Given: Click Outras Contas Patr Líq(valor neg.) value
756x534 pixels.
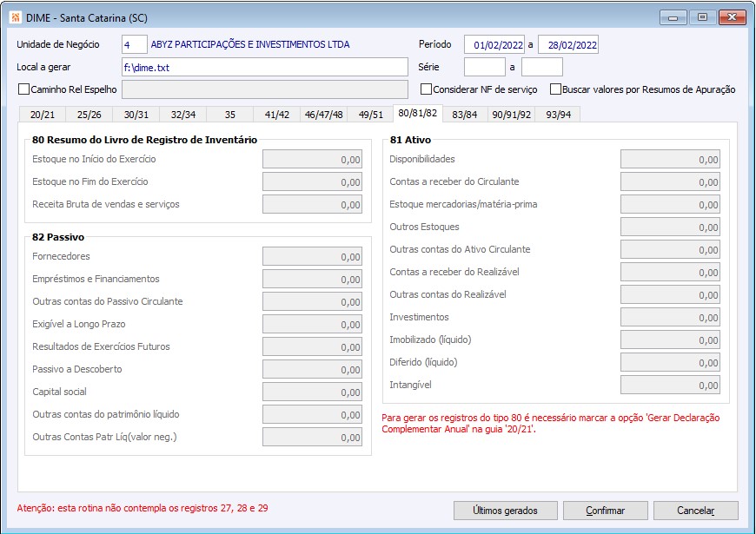Looking at the screenshot, I should [x=313, y=437].
